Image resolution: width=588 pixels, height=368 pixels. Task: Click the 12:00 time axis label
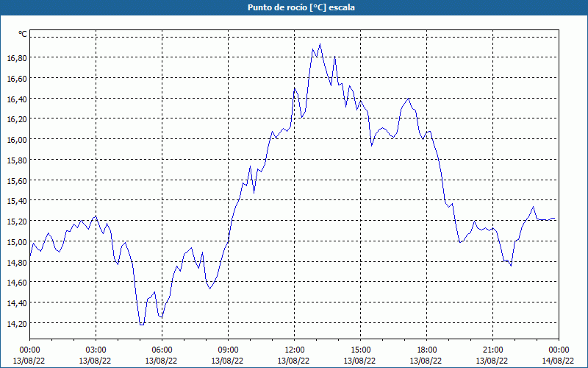295,350
